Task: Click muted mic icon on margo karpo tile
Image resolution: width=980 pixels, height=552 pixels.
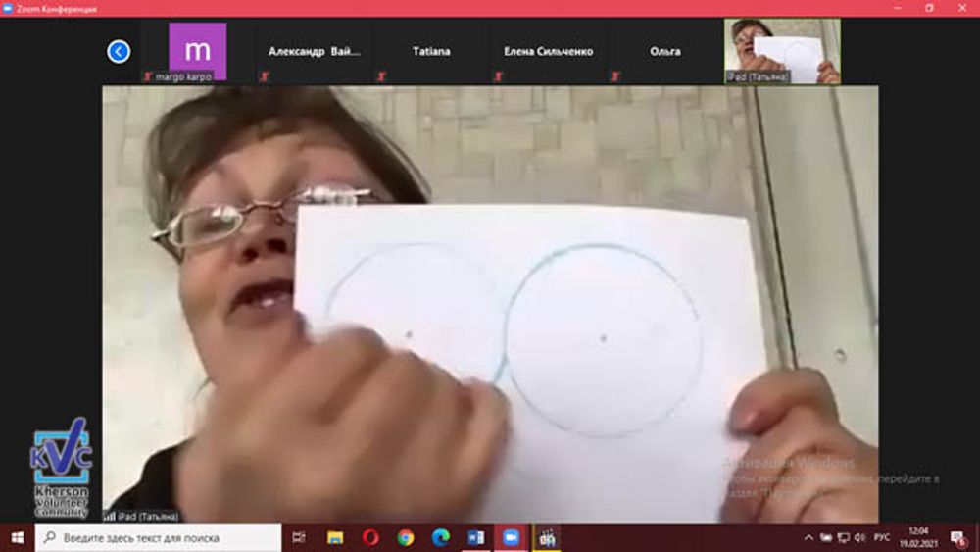Action: tap(148, 76)
